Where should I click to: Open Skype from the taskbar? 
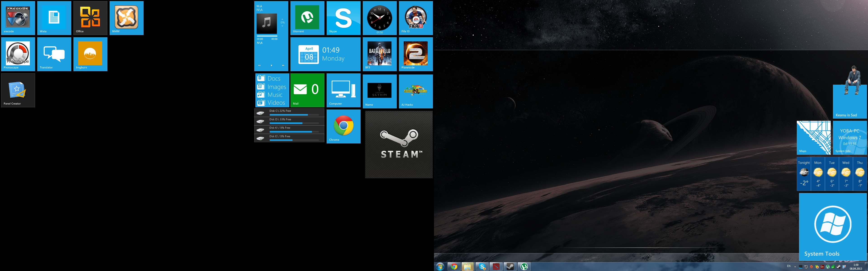coord(482,267)
